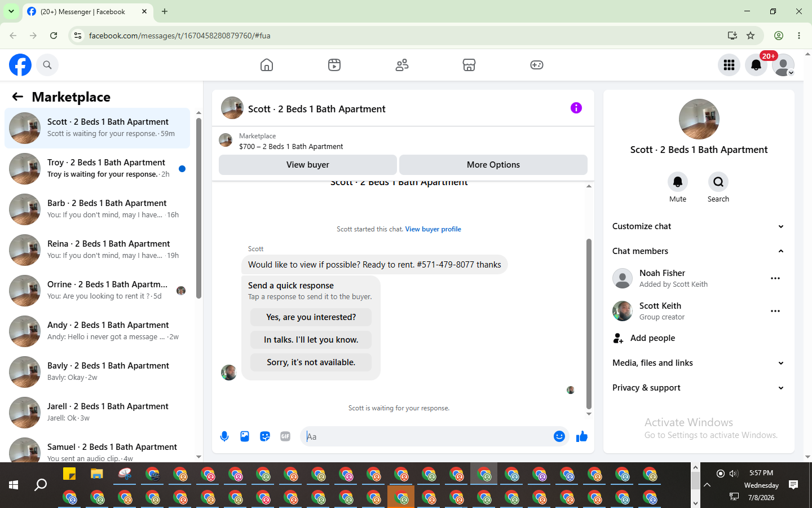Screen dimensions: 812x508
Task: Choose a sticker icon
Action: pyautogui.click(x=265, y=436)
